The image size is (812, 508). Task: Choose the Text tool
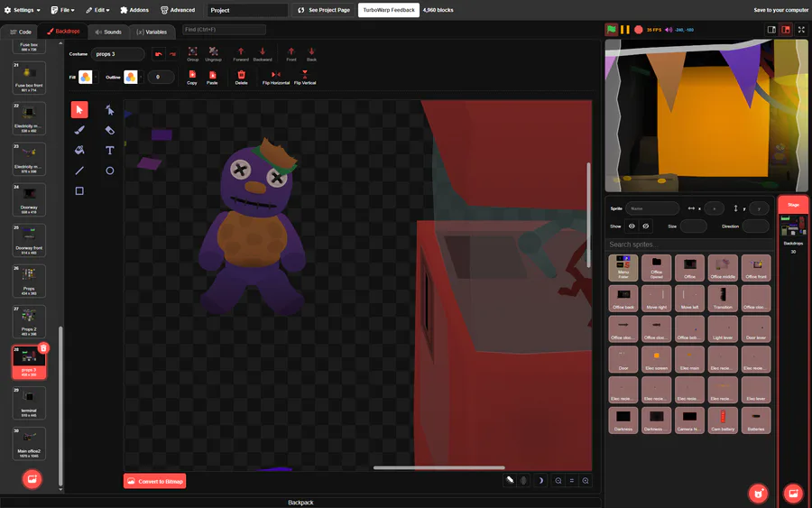tap(110, 150)
